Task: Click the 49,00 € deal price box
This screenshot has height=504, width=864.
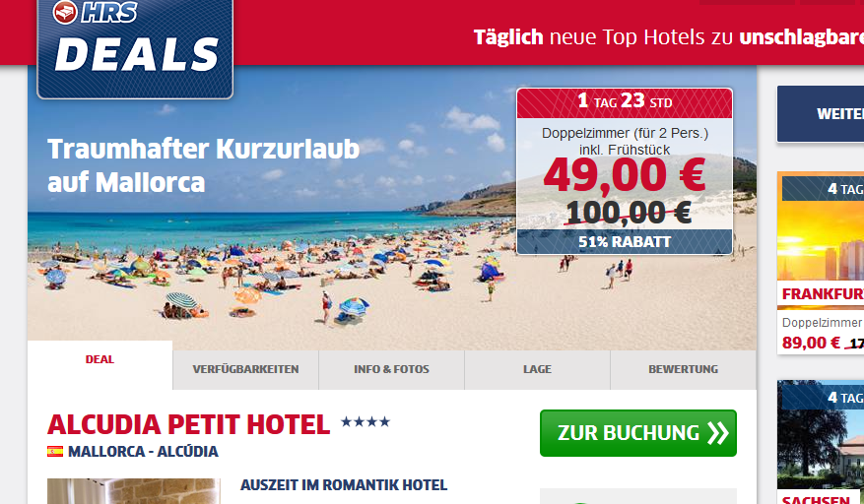Action: pos(625,172)
